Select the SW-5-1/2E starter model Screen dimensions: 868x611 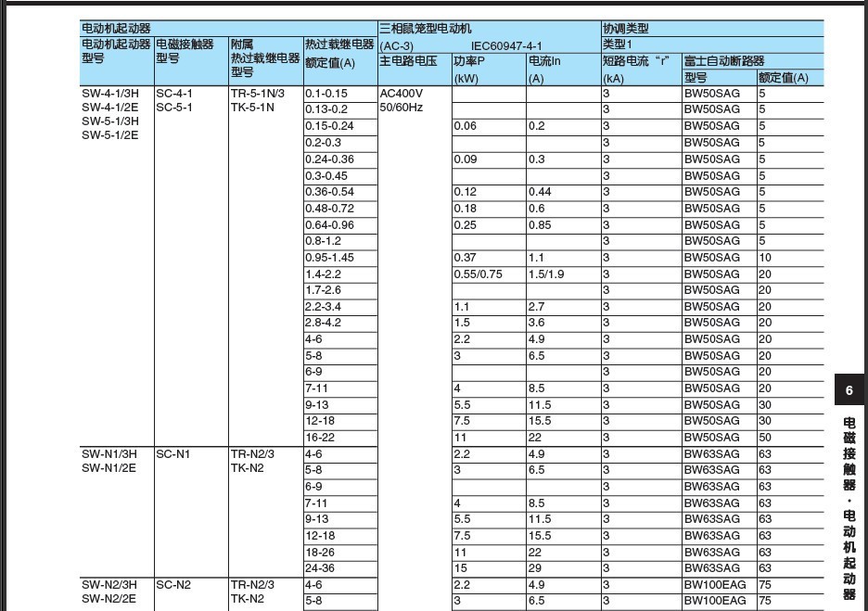coord(110,135)
